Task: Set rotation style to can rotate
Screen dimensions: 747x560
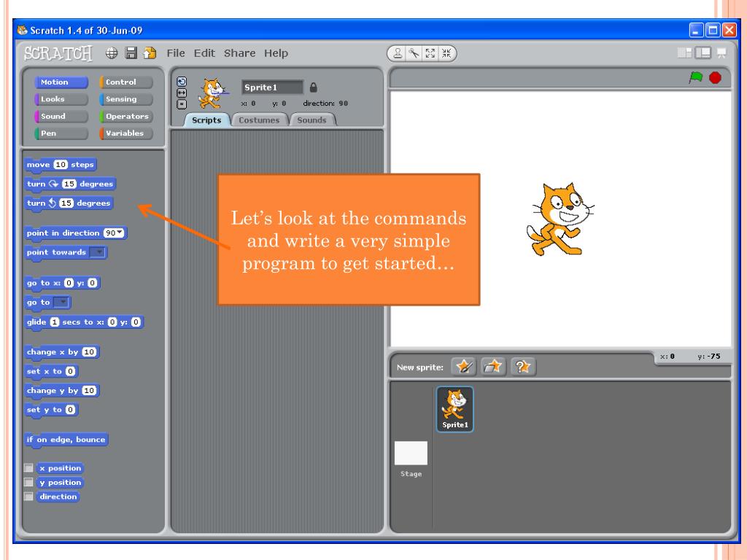Action: coord(182,82)
